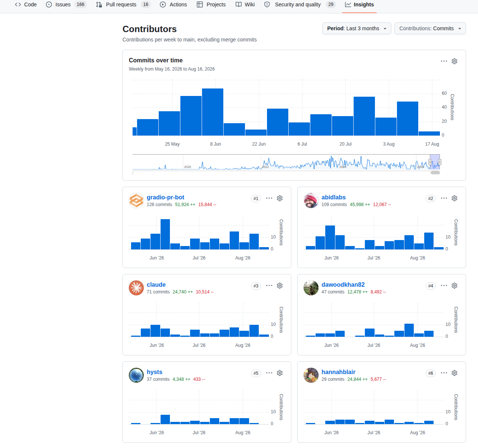Click gradio-pr-bot avatar image
The width and height of the screenshot is (478, 448).
[x=136, y=200]
